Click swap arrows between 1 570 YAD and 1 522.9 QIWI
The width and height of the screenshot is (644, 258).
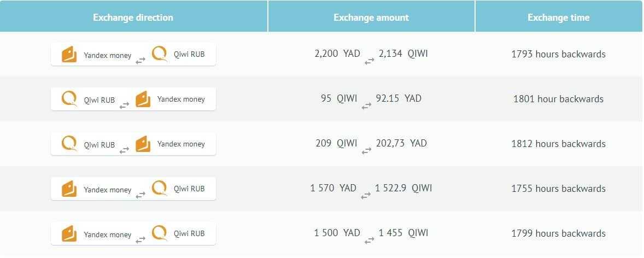pyautogui.click(x=366, y=196)
